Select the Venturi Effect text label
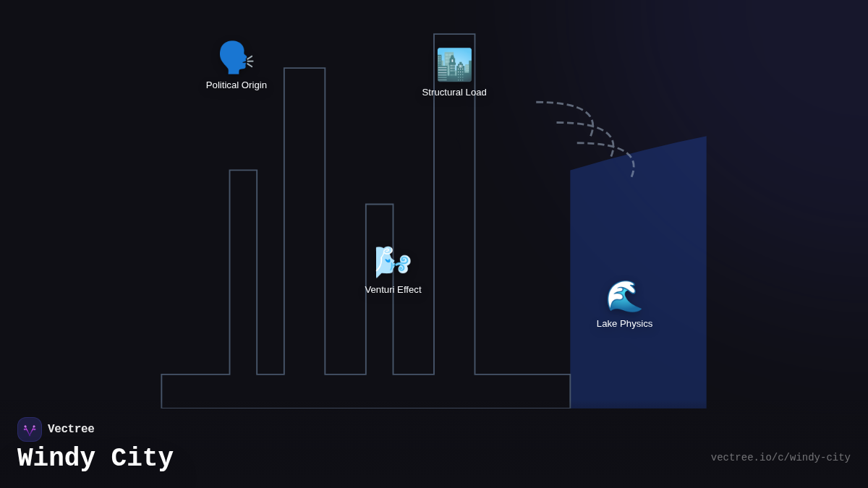 [393, 290]
